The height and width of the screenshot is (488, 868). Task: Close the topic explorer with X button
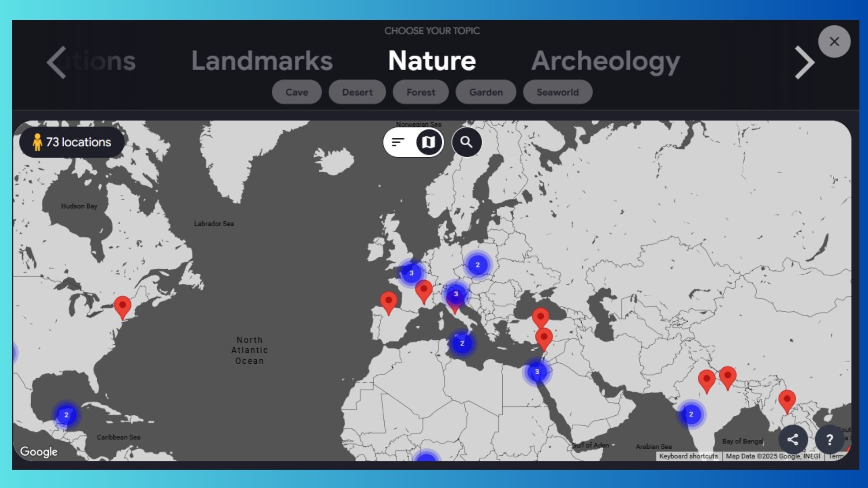click(834, 42)
